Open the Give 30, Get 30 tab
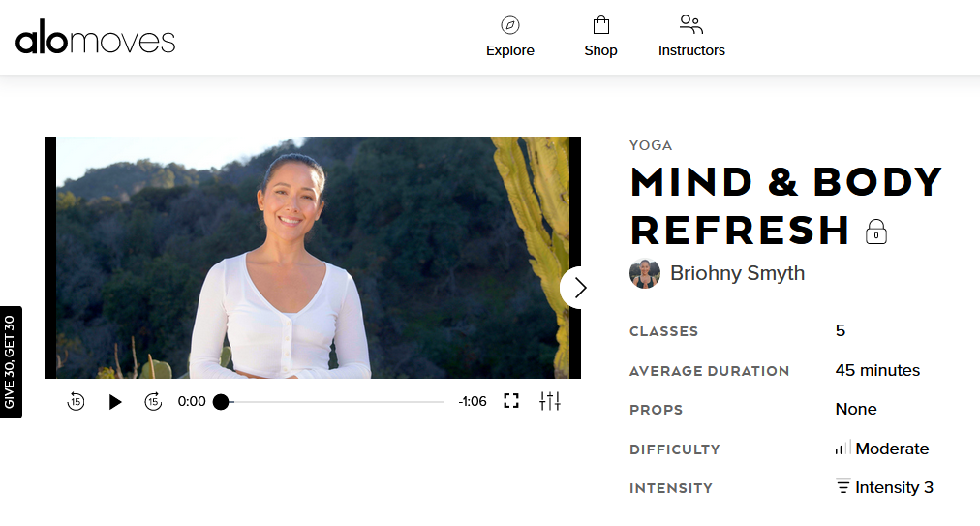Screen dimensions: 980x526 pyautogui.click(x=11, y=362)
